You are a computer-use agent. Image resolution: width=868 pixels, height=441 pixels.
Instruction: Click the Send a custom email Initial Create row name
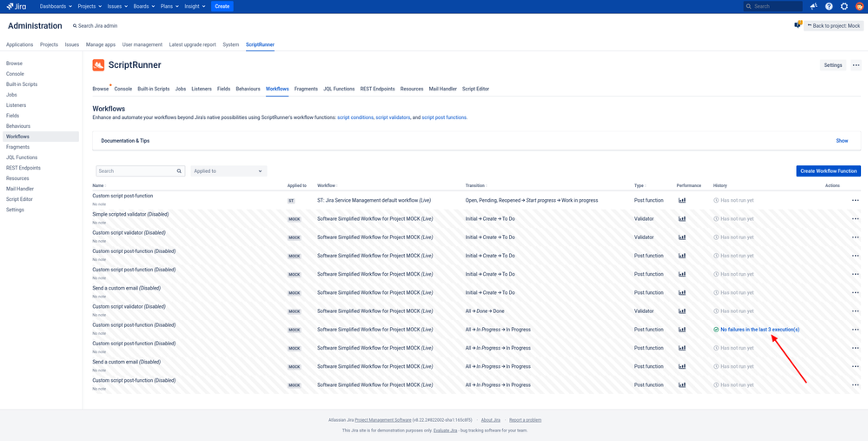(126, 288)
